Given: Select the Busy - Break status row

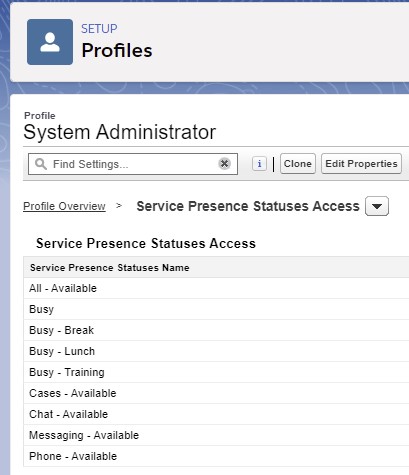Looking at the screenshot, I should tap(216, 330).
